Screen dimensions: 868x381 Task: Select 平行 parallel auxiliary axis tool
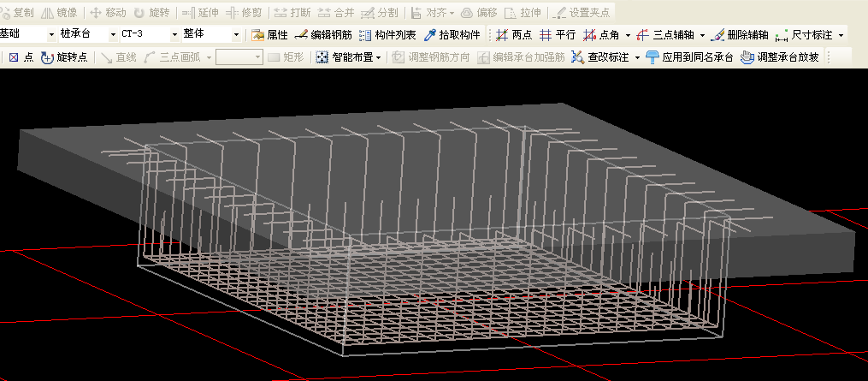[x=558, y=35]
